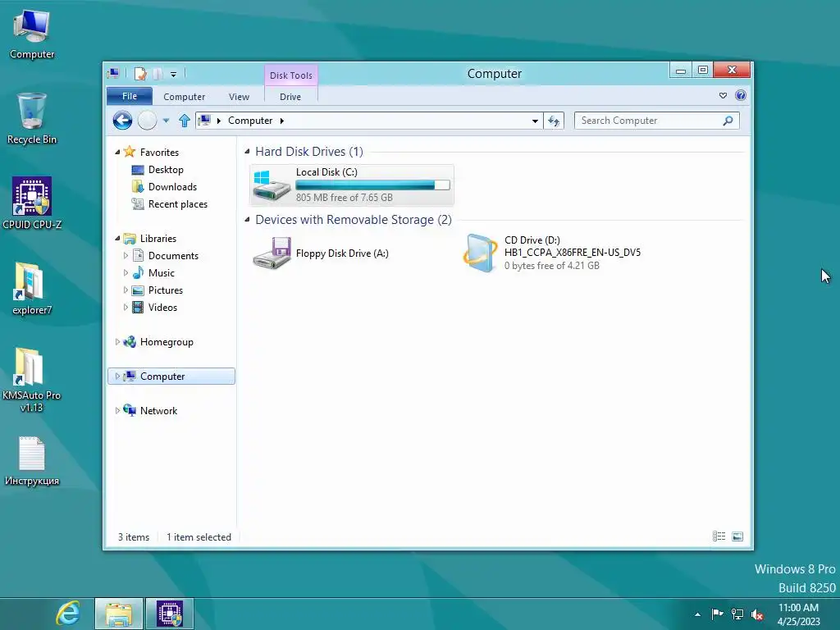The image size is (840, 630).
Task: Collapse the Hard Disk Drives group
Action: coord(247,152)
